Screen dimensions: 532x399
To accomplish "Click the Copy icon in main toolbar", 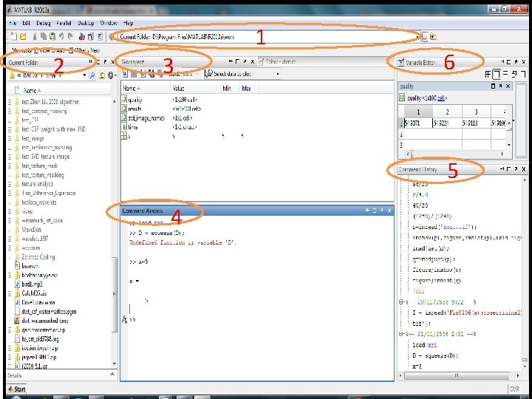I will pyautogui.click(x=44, y=37).
